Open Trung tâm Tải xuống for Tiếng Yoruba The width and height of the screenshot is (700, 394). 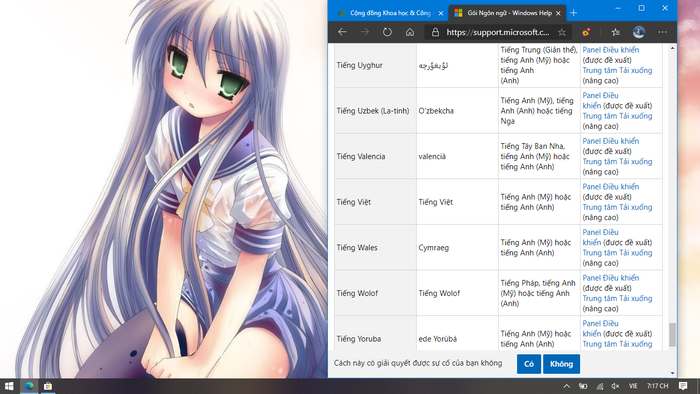pyautogui.click(x=617, y=344)
